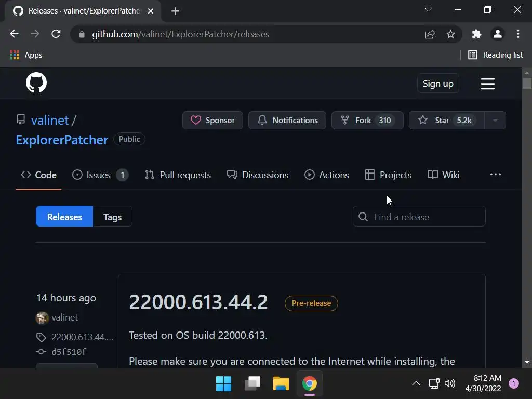This screenshot has height=399, width=532.
Task: Bookmark this tab with the star icon
Action: [x=450, y=34]
